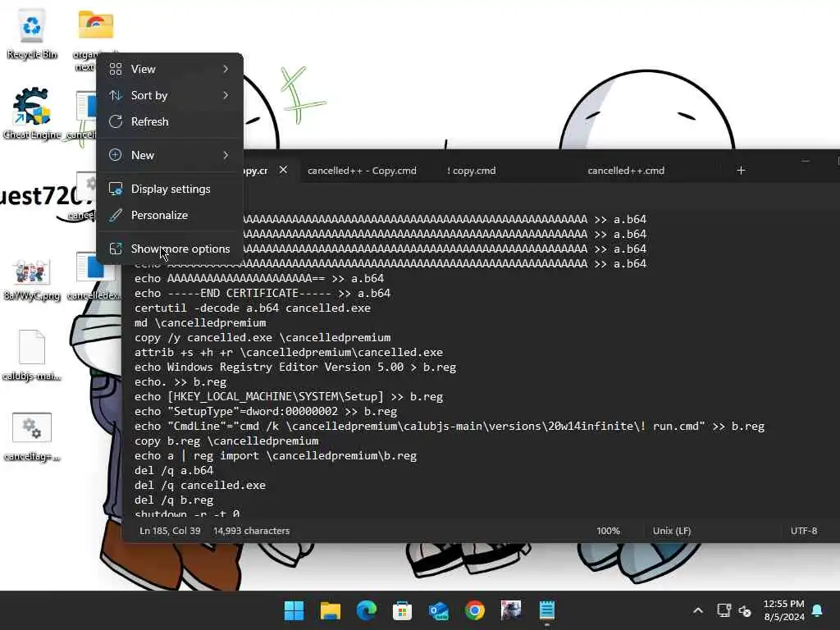Click the 'attrib +s +h +r' line
Image resolution: width=840 pixels, height=630 pixels.
pyautogui.click(x=288, y=353)
